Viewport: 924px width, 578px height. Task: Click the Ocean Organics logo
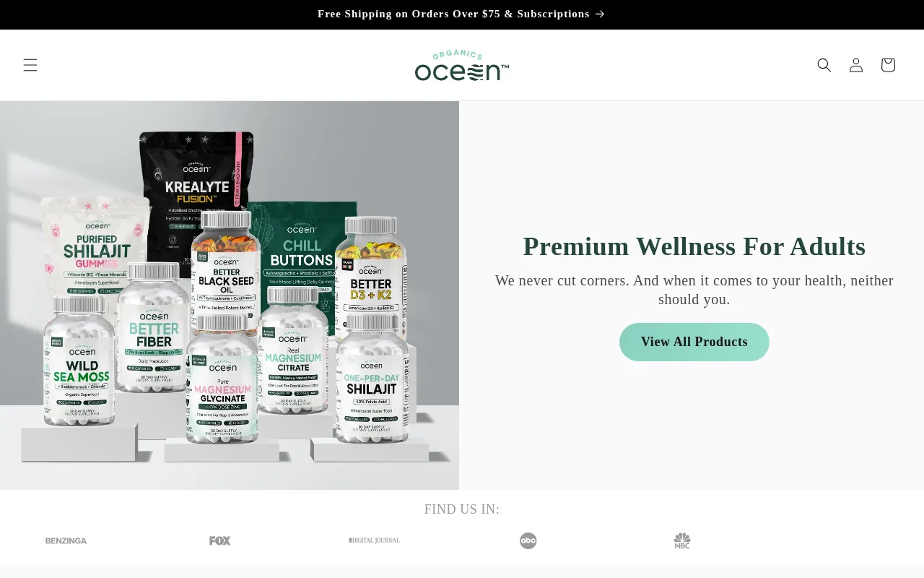tap(462, 65)
